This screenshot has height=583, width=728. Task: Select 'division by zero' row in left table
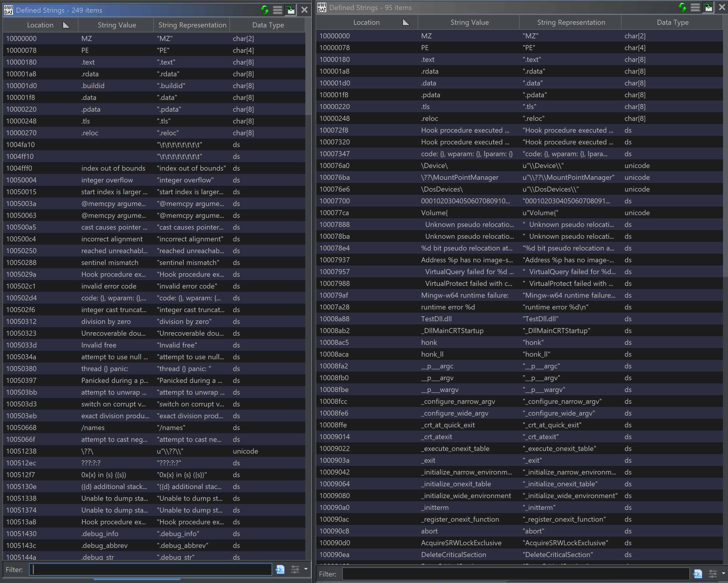tap(154, 321)
